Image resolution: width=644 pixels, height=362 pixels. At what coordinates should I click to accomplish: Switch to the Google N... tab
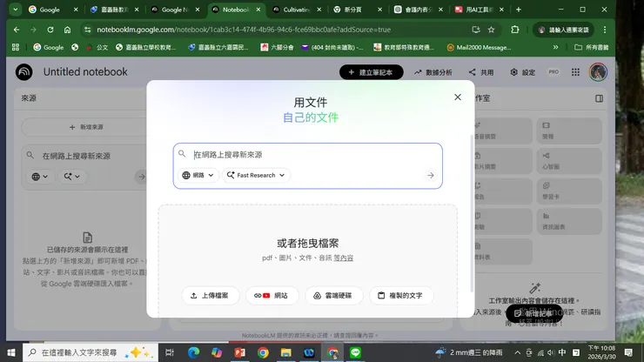[x=176, y=10]
